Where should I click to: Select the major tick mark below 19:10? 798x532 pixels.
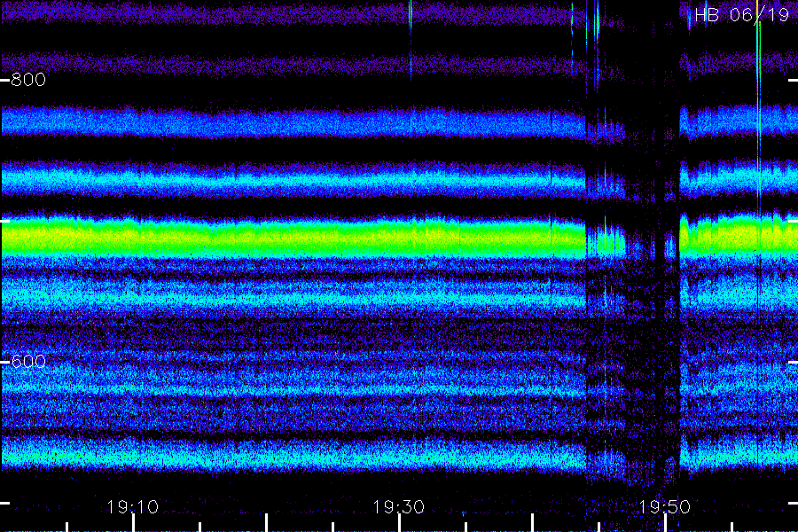(x=133, y=523)
